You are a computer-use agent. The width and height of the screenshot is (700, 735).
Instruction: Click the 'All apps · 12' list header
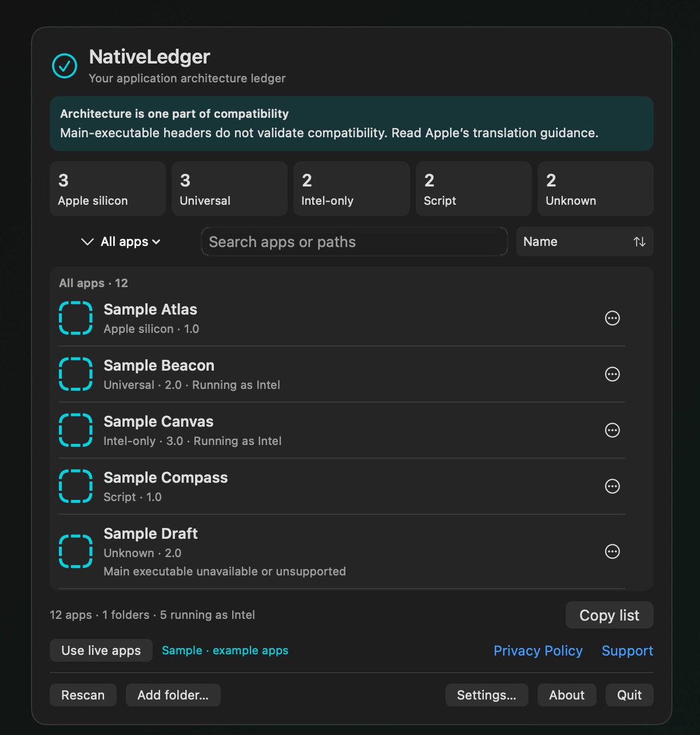click(93, 283)
